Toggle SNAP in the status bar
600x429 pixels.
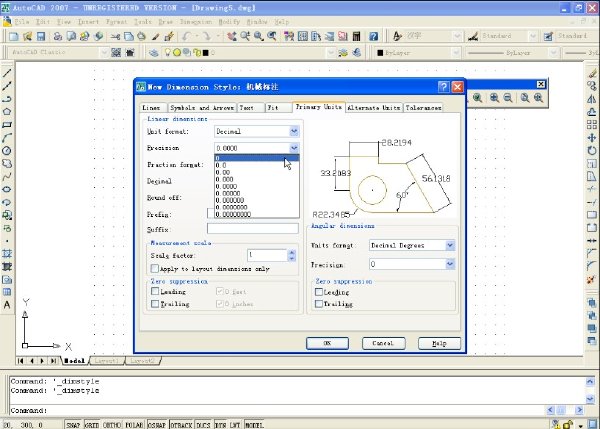coord(73,425)
